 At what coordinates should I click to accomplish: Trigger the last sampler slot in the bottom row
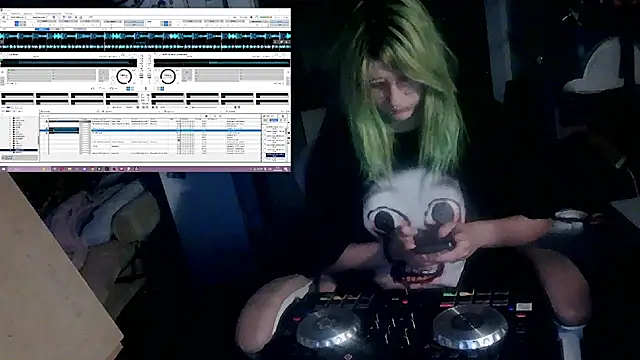(x=272, y=102)
